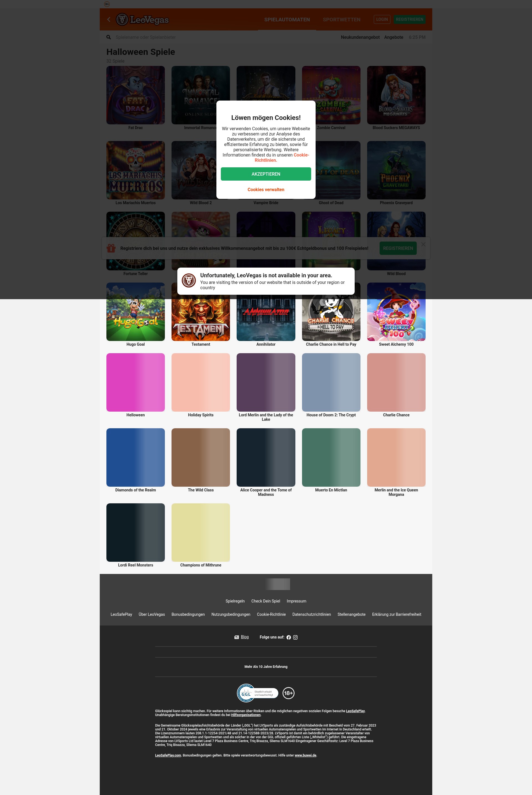
Task: Open Angebote menu item
Action: point(393,37)
